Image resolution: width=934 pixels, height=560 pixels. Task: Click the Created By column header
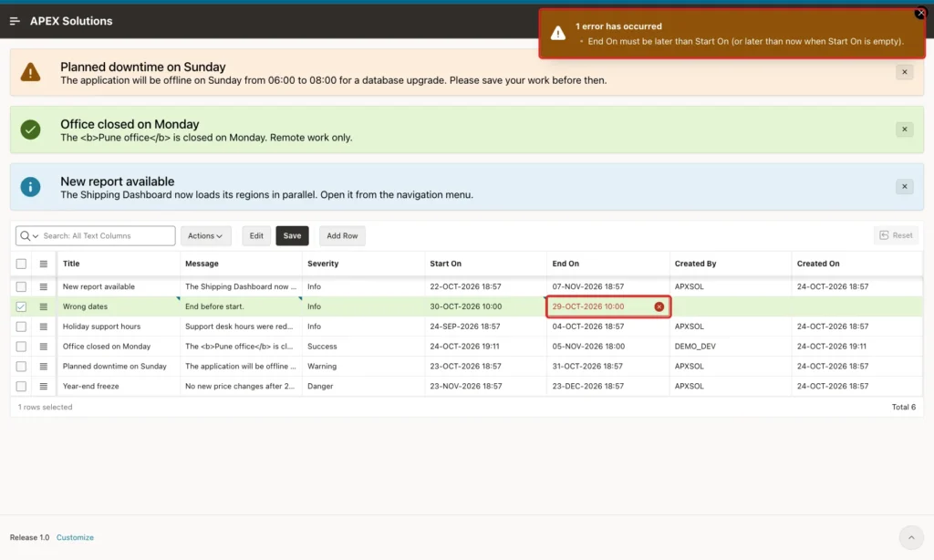[731, 264]
